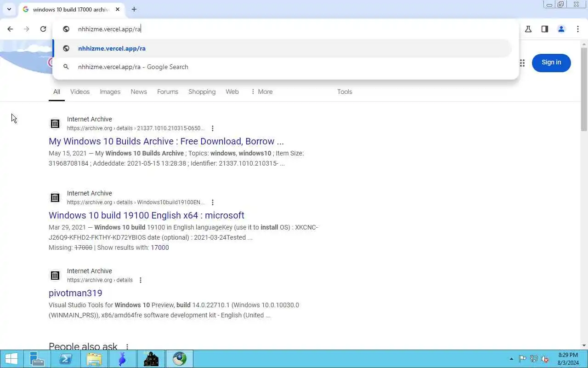588x368 pixels.
Task: Reload the current page
Action: [43, 29]
